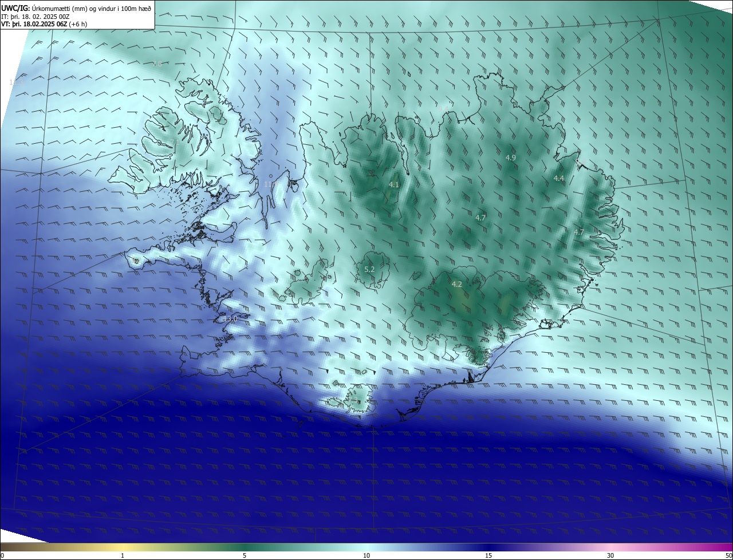Select the 'IT: þri. 18. 02. 2025 00Z' line
This screenshot has height=560, width=733.
coord(36,17)
